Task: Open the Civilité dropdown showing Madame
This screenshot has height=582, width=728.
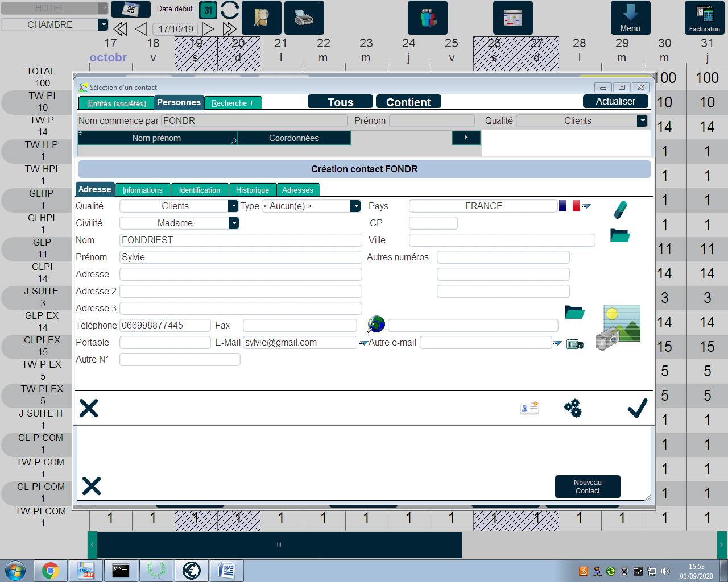Action: pyautogui.click(x=233, y=223)
